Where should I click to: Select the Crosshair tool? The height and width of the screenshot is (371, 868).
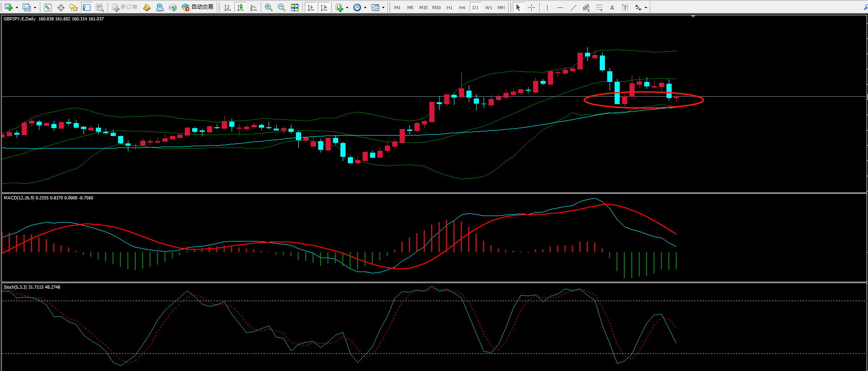pos(531,7)
